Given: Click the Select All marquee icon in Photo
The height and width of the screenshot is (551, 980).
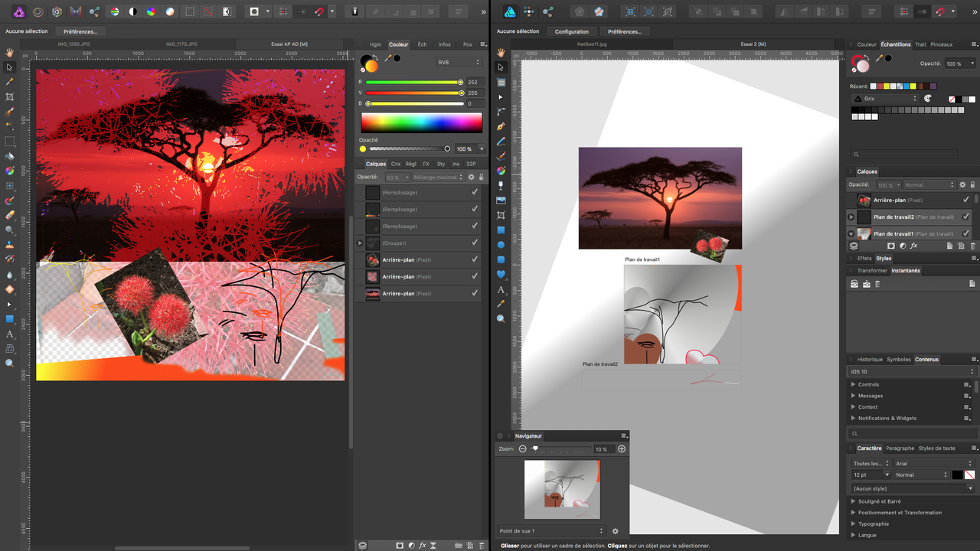Looking at the screenshot, I should 190,11.
